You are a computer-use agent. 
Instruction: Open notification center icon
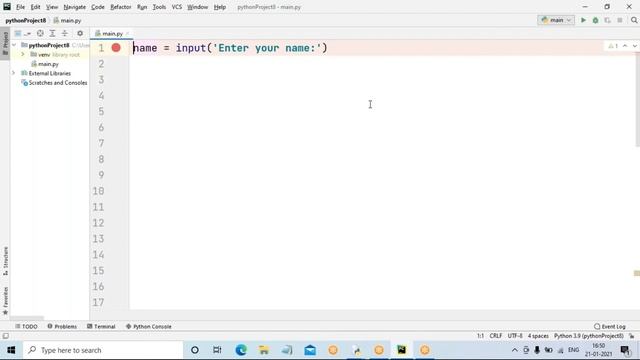[x=625, y=350]
